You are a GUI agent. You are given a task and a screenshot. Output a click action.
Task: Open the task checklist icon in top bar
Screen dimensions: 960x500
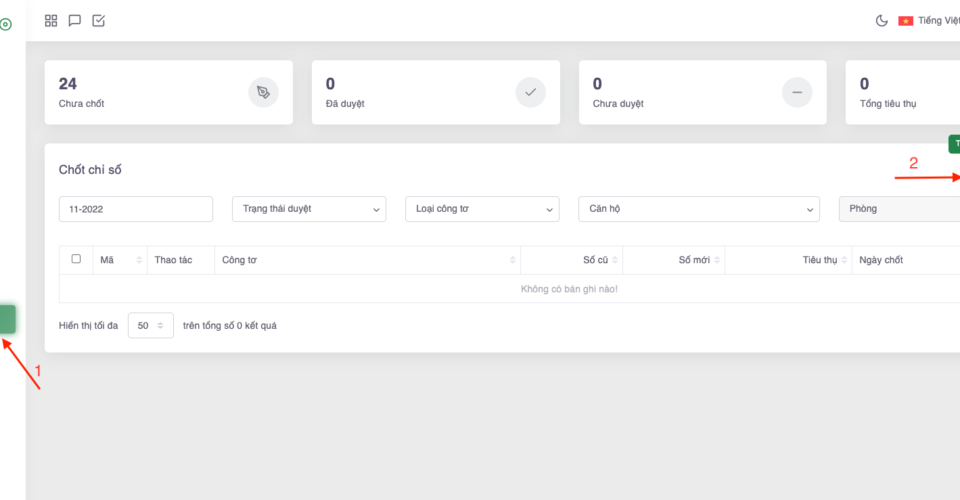(x=99, y=20)
